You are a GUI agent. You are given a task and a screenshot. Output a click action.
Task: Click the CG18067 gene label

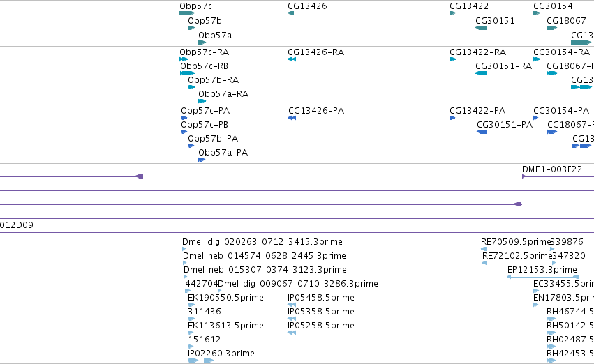pos(566,21)
